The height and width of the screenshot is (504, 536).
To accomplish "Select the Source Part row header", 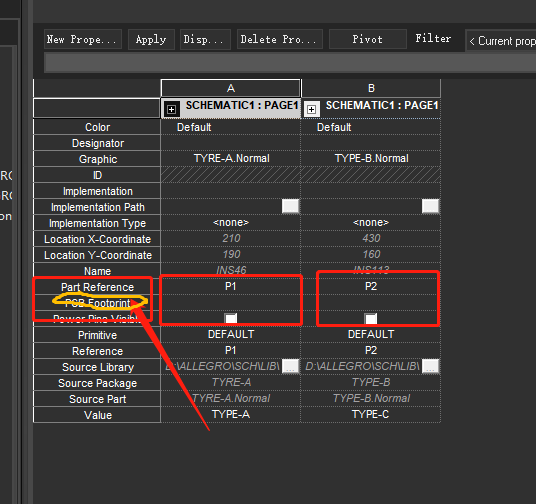I will tap(97, 399).
